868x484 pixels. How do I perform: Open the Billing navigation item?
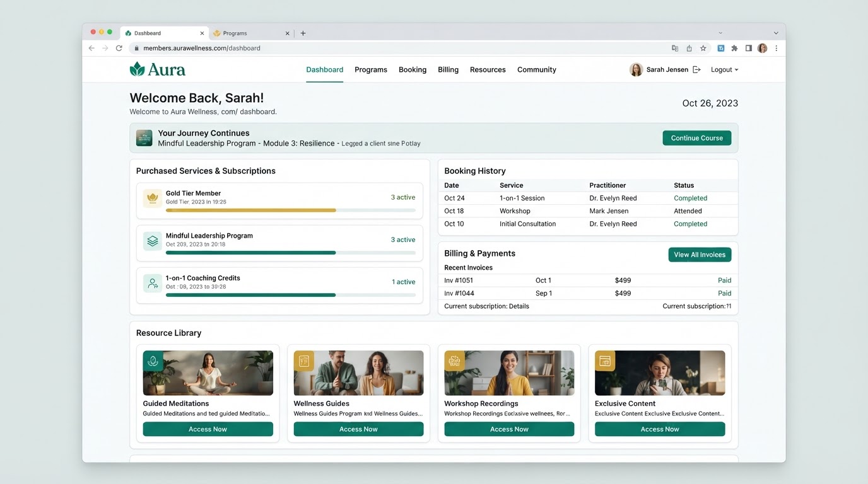(448, 70)
